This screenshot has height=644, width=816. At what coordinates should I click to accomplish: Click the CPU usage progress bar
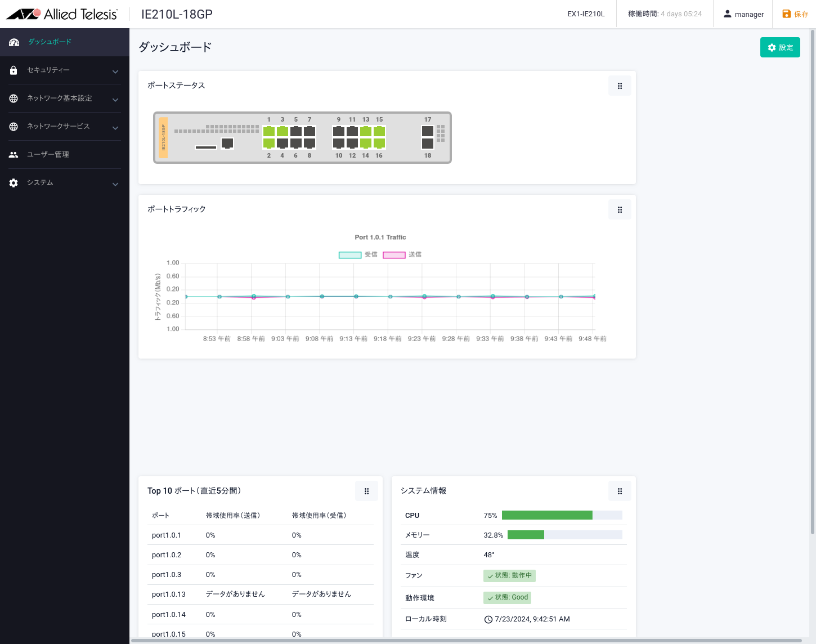click(562, 515)
